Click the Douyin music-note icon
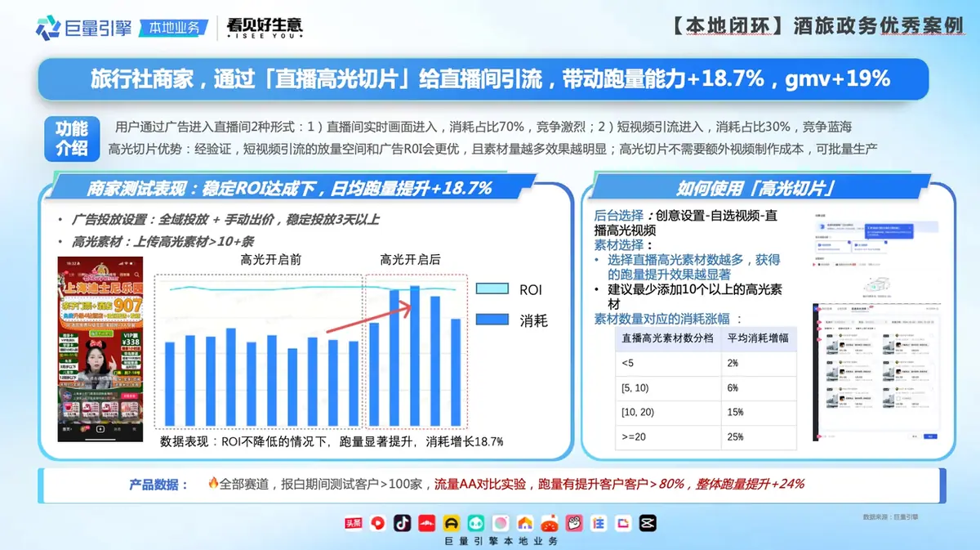The image size is (980, 550). (x=402, y=522)
